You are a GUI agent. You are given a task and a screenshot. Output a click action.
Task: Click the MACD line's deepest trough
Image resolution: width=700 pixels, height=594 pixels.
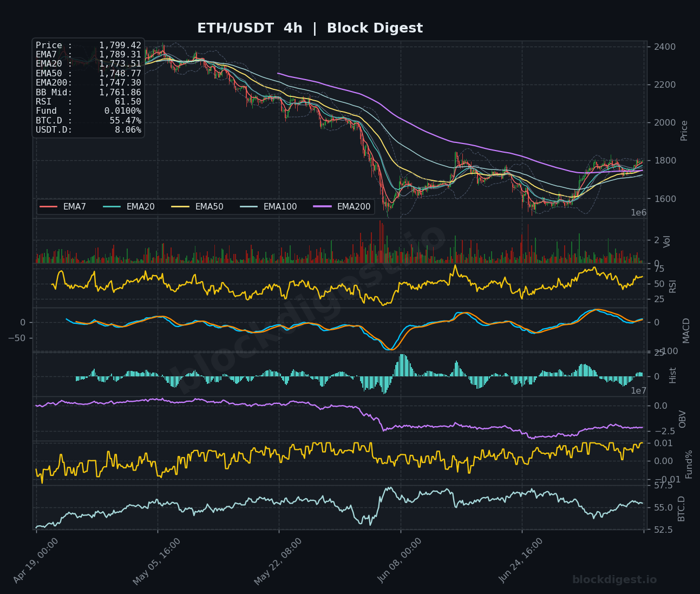point(389,349)
